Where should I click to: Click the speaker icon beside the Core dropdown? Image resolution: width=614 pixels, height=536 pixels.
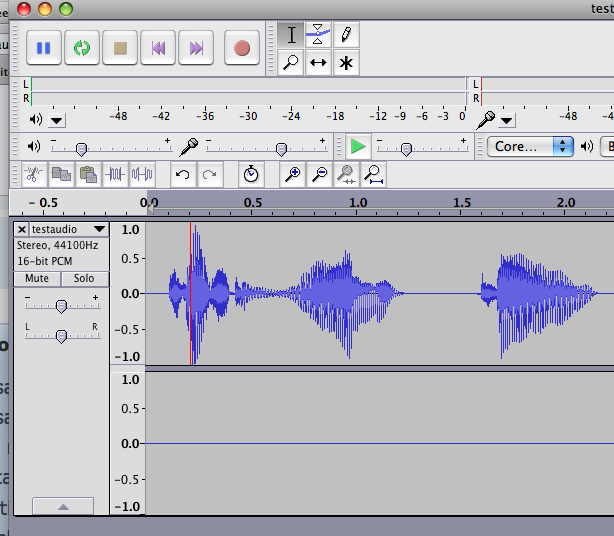pos(587,146)
